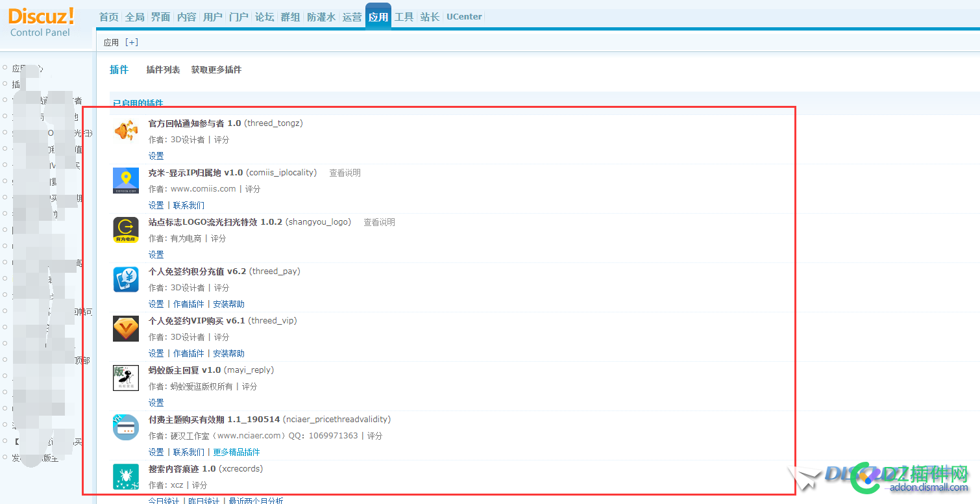
Task: Click the Discuz! Control Panel logo
Action: (x=41, y=22)
